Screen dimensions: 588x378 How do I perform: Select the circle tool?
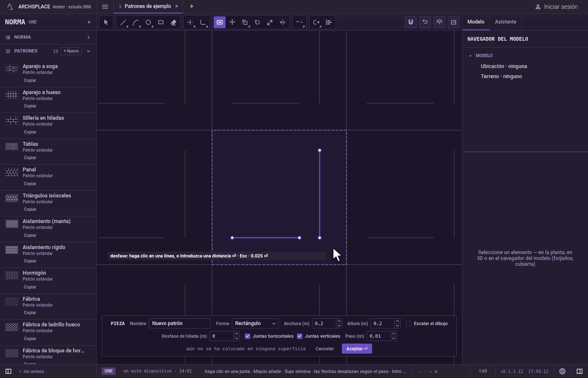(x=148, y=22)
